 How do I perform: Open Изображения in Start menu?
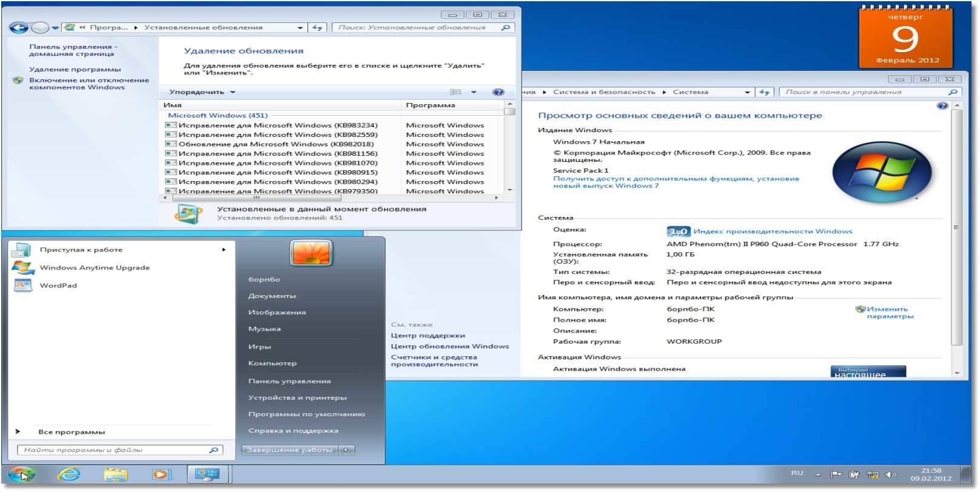point(277,313)
